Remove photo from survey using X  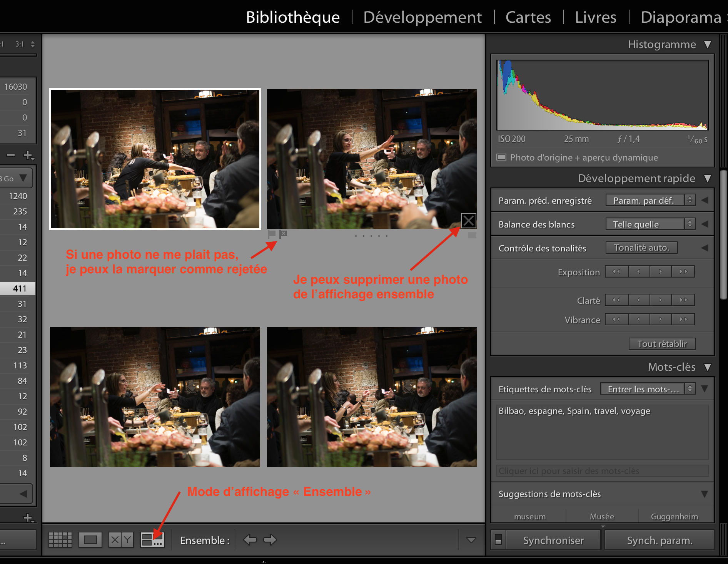468,221
